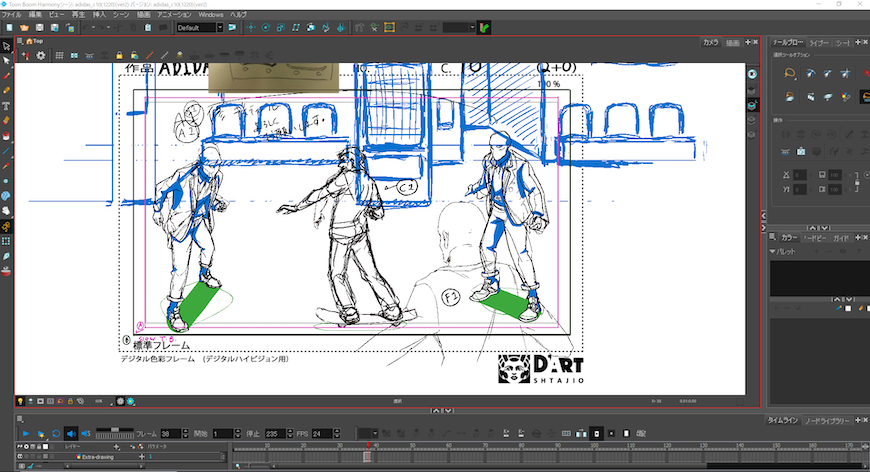Toggle the light bulb icon in the view bottom bar
The width and height of the screenshot is (870, 472).
(x=20, y=401)
